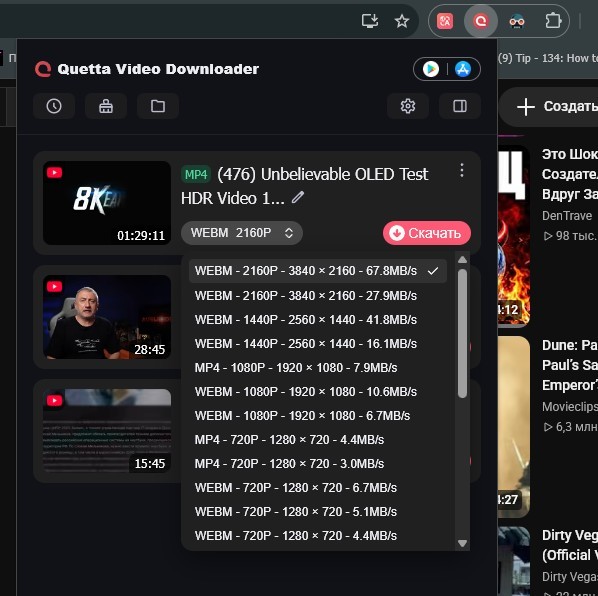The image size is (598, 596).
Task: Choose WEBM 1080P 6.7MB/s option
Action: [317, 416]
